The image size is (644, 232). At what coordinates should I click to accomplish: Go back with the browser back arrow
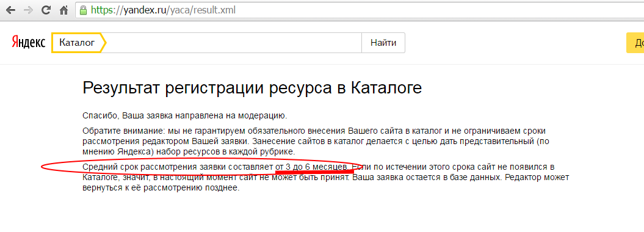tap(10, 10)
